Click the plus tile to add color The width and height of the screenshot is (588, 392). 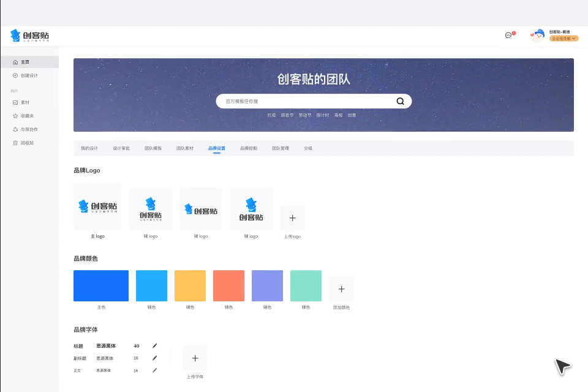pos(341,289)
